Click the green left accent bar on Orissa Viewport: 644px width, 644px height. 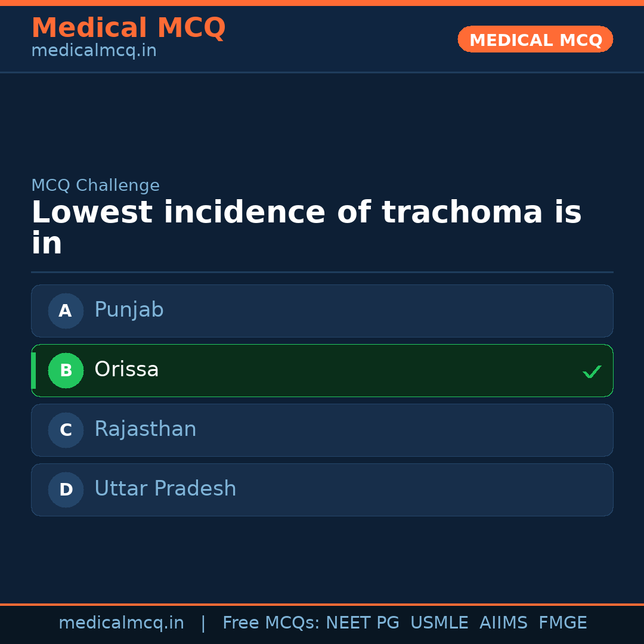point(34,370)
